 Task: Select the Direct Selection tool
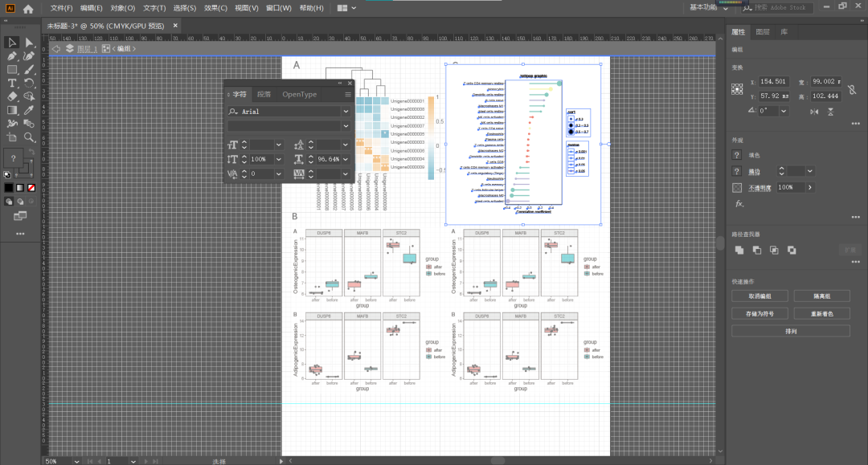(x=29, y=43)
